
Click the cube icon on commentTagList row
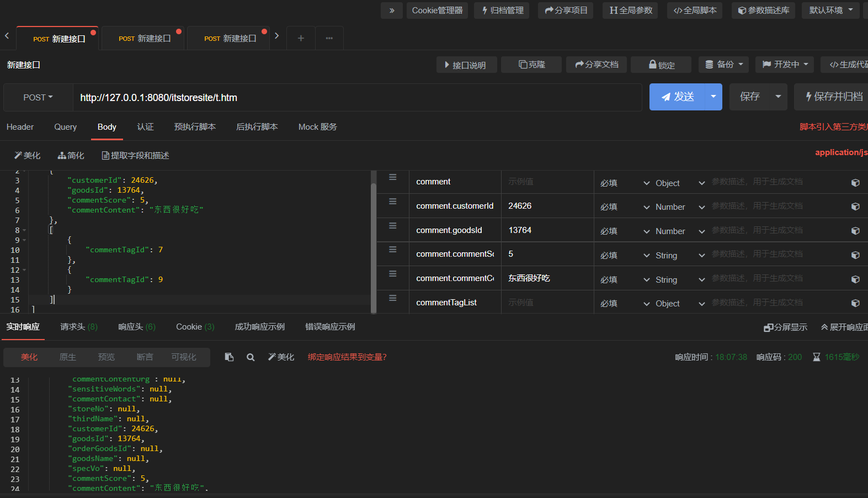coord(855,303)
